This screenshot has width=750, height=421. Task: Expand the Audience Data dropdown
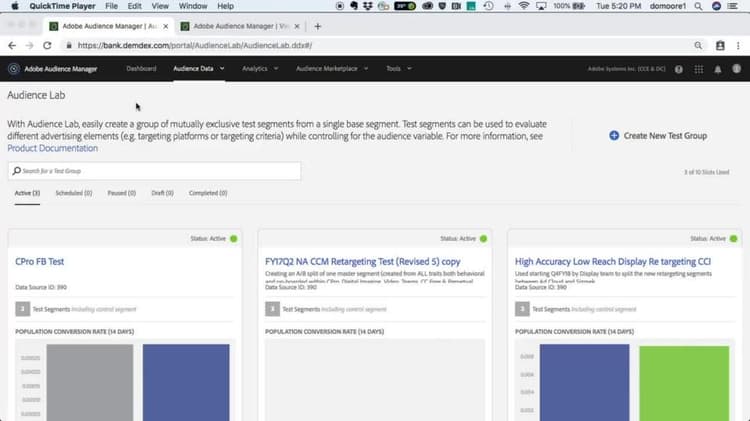pyautogui.click(x=222, y=69)
